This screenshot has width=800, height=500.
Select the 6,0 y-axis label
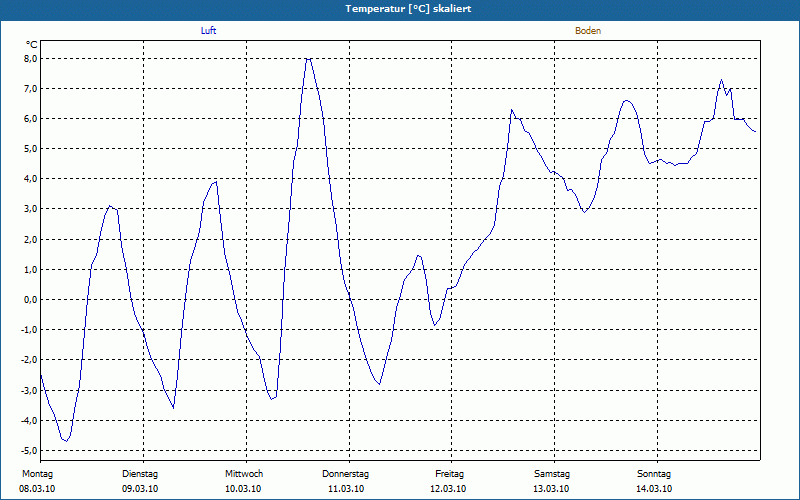(x=30, y=118)
